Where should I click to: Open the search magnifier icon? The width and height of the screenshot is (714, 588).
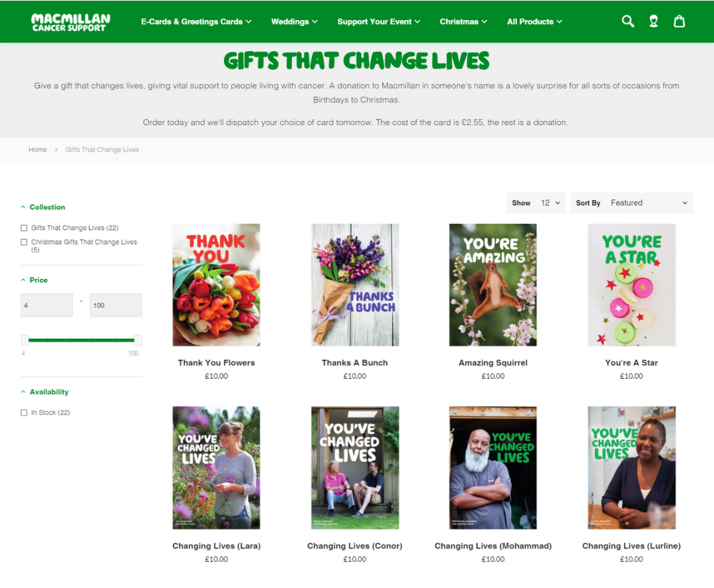tap(628, 21)
